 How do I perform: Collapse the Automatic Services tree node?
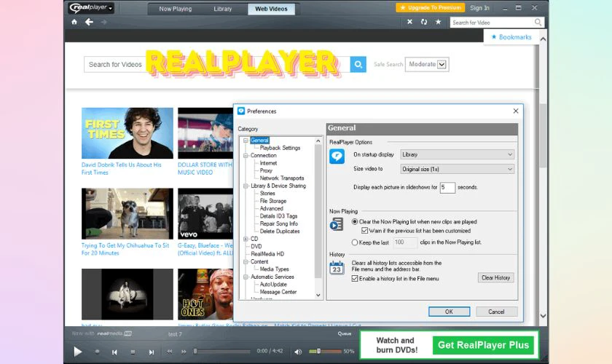[x=246, y=277]
